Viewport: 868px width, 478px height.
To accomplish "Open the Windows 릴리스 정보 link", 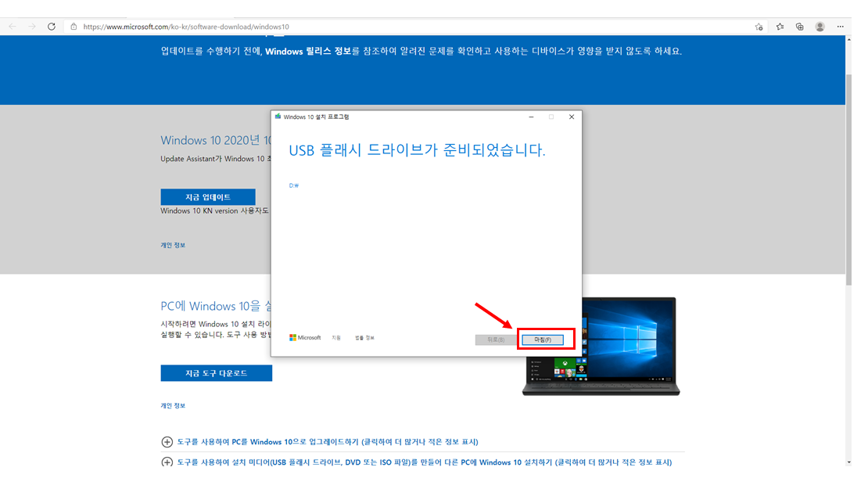I will pos(308,51).
